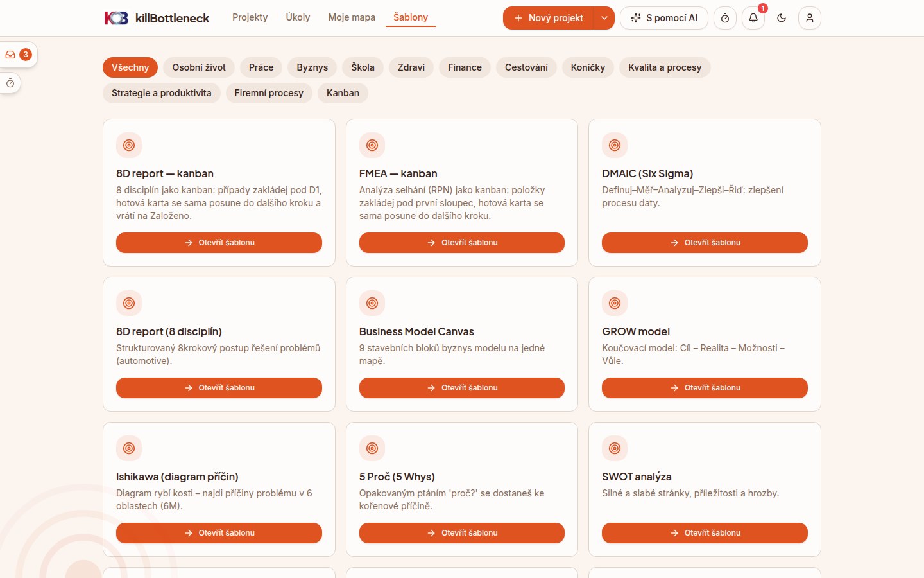Click the title "Business Model Canvas"
This screenshot has height=578, width=924.
click(x=416, y=331)
